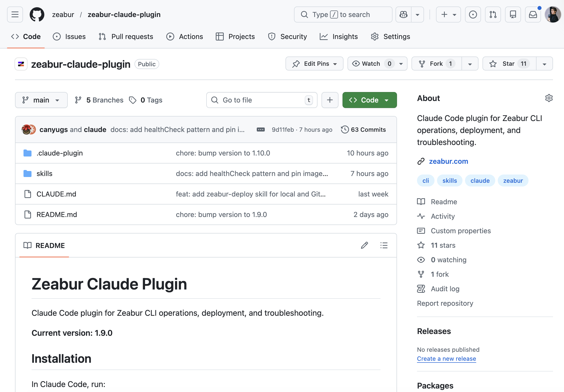Open the green Code dropdown
Viewport: 564px width, 392px height.
[369, 100]
